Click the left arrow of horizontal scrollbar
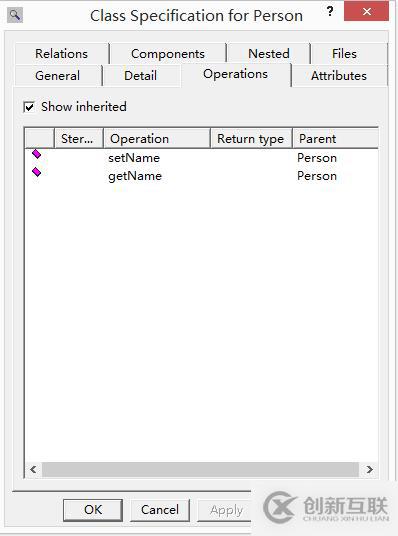Image resolution: width=398 pixels, height=536 pixels. coord(33,469)
